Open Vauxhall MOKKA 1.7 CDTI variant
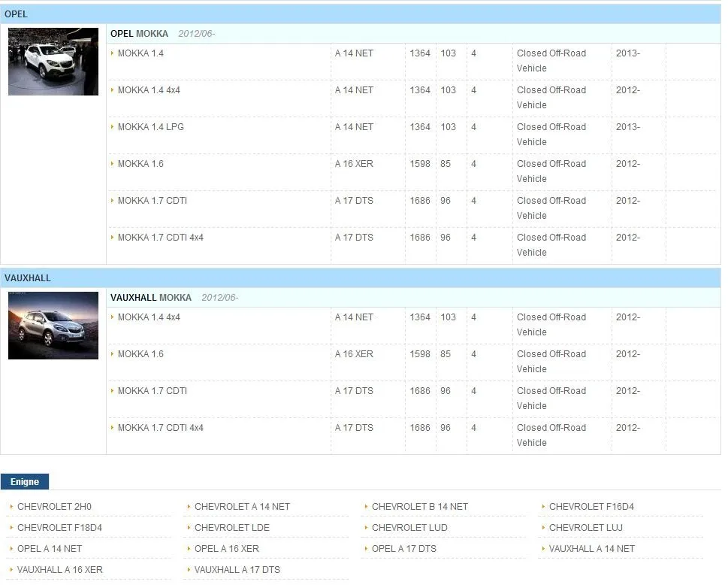728x585 pixels. (153, 391)
